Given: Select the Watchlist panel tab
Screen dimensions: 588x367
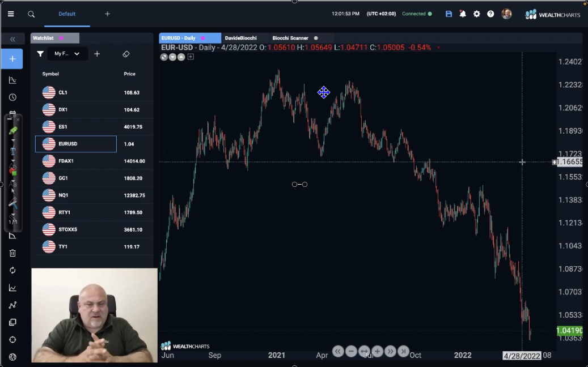Looking at the screenshot, I should [x=55, y=38].
